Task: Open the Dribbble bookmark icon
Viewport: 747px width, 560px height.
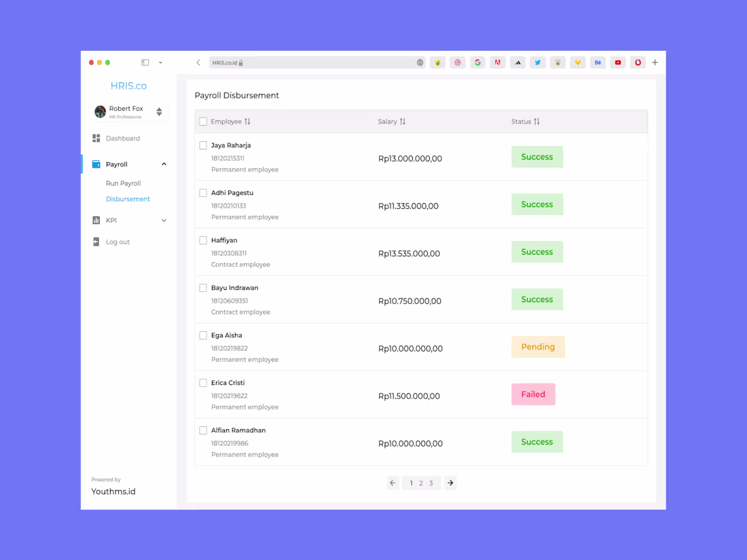Action: [457, 62]
